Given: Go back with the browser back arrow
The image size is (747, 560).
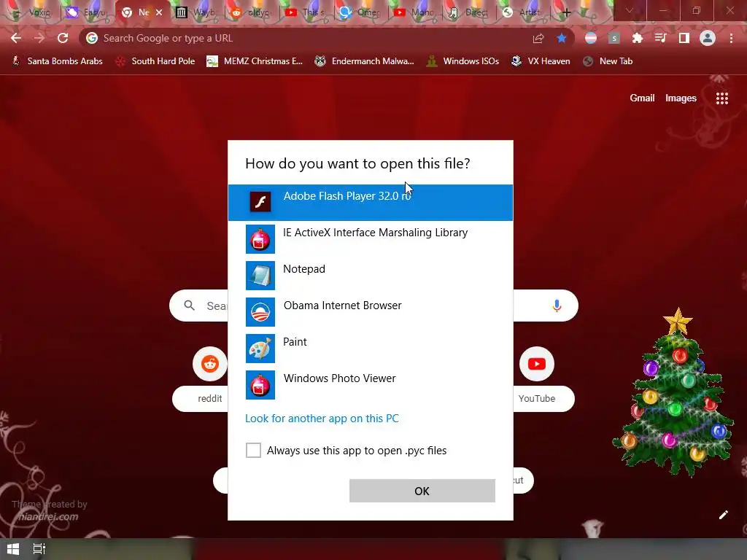Looking at the screenshot, I should click(x=16, y=38).
